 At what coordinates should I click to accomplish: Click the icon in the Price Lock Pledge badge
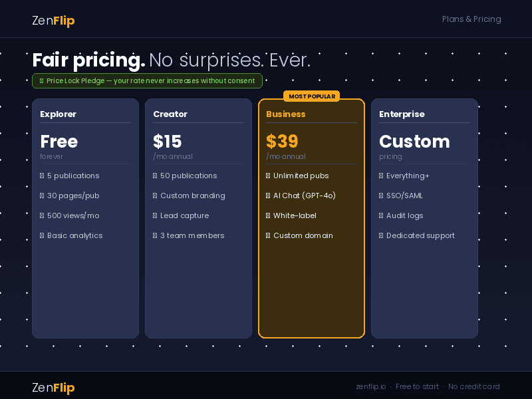(x=41, y=81)
